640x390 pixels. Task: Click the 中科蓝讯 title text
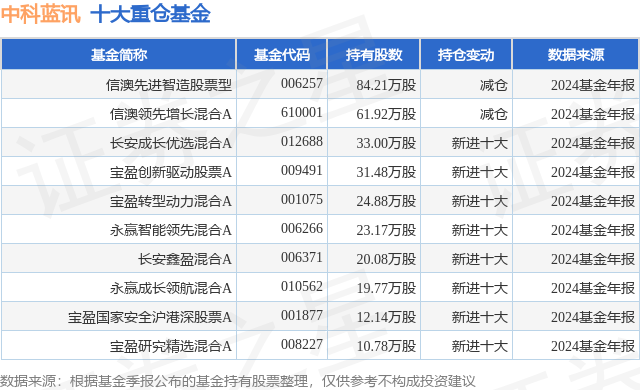(x=40, y=14)
